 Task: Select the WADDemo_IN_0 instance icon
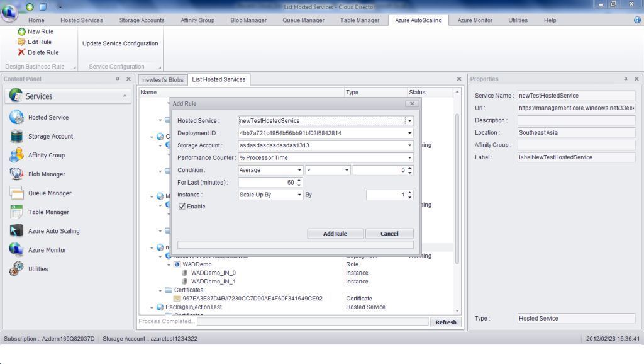(x=185, y=273)
